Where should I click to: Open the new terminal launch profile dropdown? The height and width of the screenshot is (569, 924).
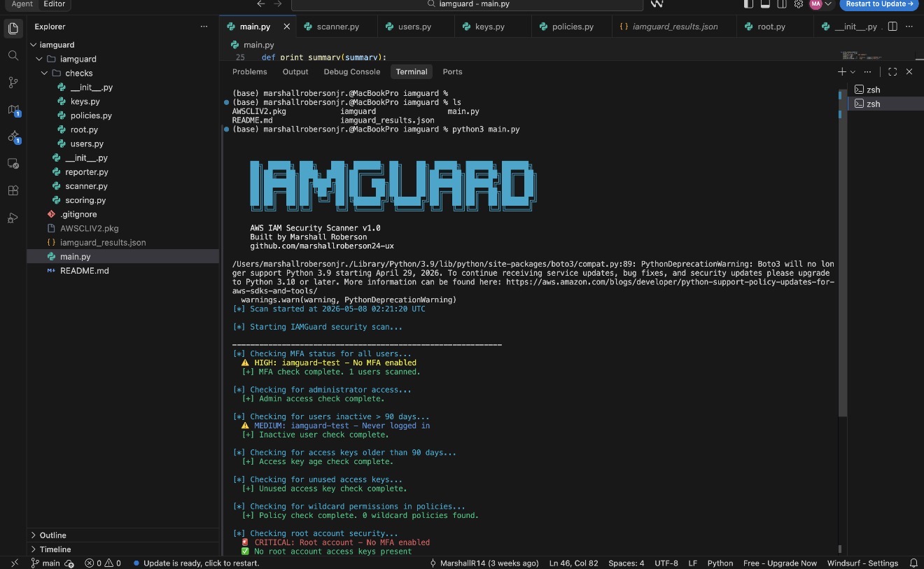tap(853, 71)
